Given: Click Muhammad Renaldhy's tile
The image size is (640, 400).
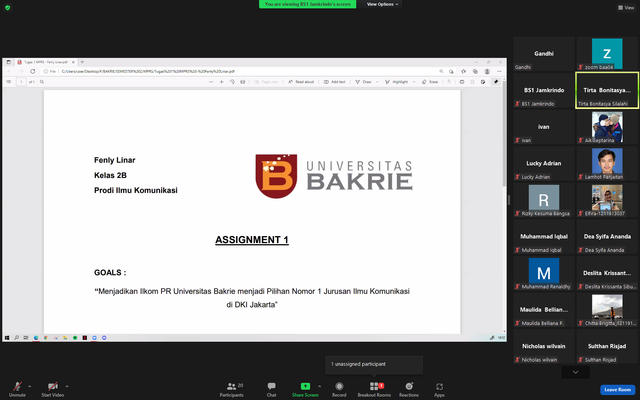Looking at the screenshot, I should [x=544, y=273].
